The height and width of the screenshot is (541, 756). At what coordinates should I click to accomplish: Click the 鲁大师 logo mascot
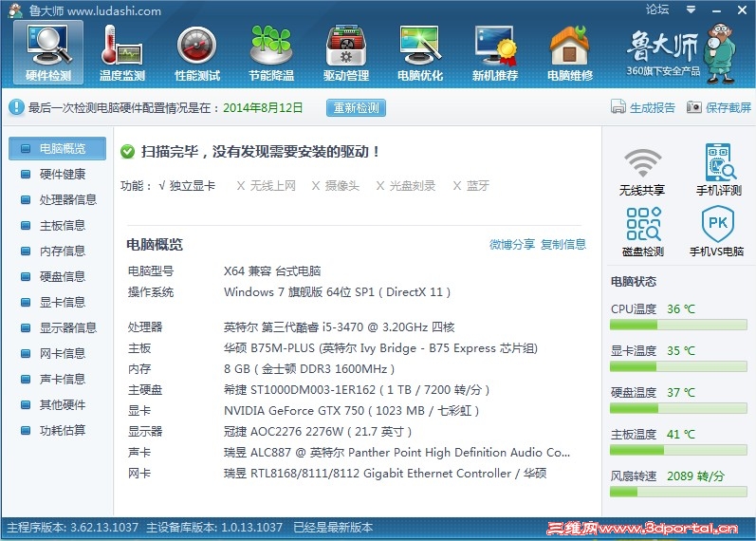(721, 53)
